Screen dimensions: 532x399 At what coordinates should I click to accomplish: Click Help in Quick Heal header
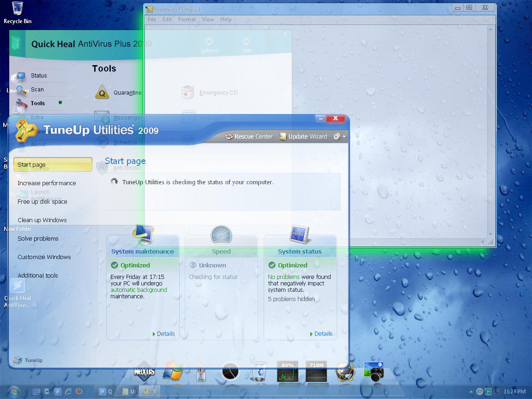coord(247,45)
